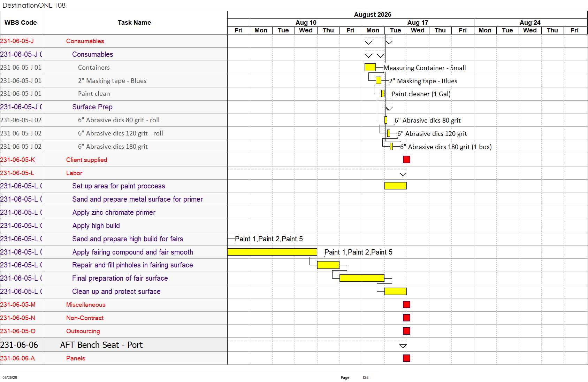Screen dimensions: 588x382
Task: Select the Paint cleaner yellow Gantt bar
Action: click(383, 94)
